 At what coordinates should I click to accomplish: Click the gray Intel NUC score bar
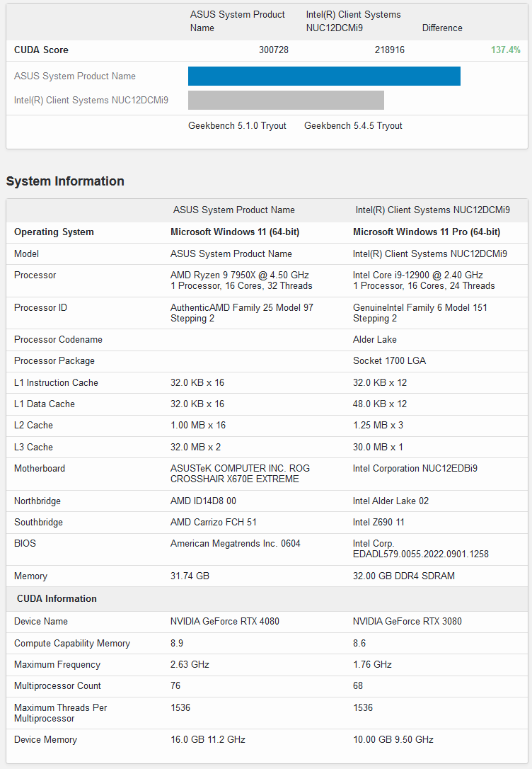point(286,101)
